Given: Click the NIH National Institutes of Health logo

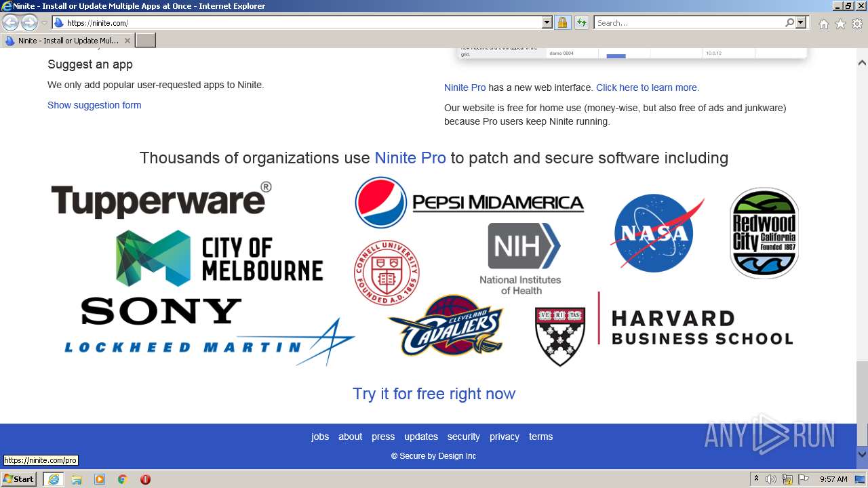Looking at the screenshot, I should pos(521,259).
